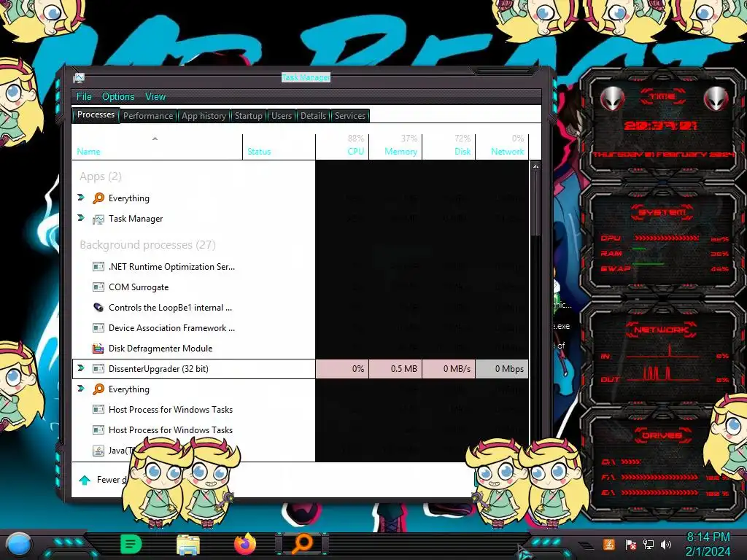
Task: Switch to the Startup tab
Action: tap(248, 116)
